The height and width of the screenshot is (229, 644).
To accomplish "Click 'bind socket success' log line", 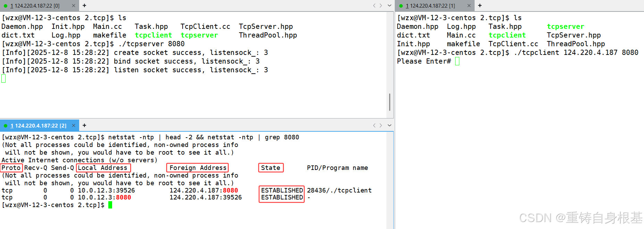I will pos(131,61).
